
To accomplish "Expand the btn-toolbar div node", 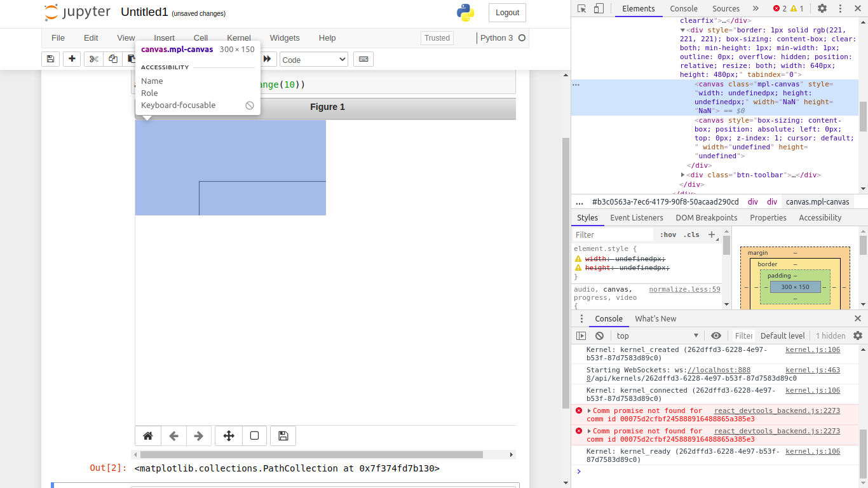I will pyautogui.click(x=682, y=175).
